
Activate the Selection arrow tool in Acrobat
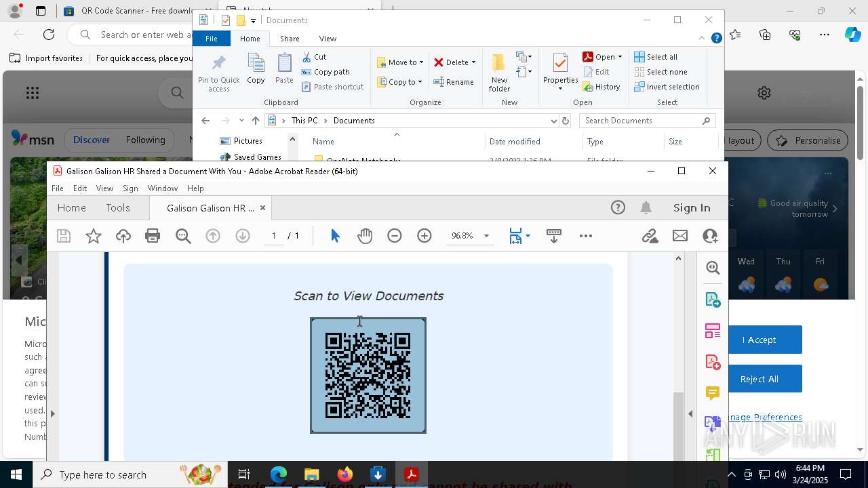point(335,236)
